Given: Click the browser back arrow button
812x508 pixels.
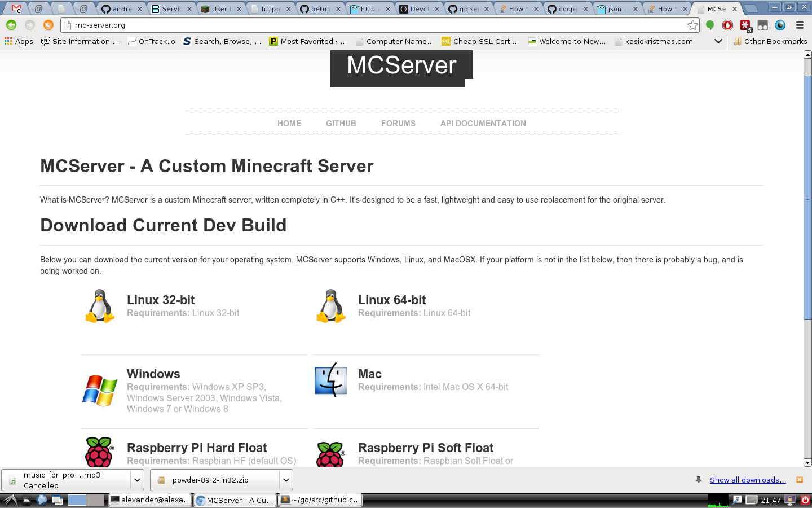Looking at the screenshot, I should 11,25.
